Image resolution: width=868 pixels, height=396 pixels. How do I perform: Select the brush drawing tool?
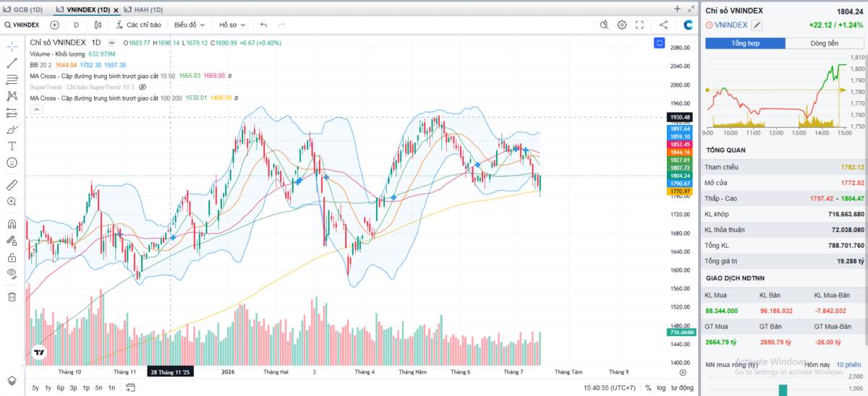[12, 130]
